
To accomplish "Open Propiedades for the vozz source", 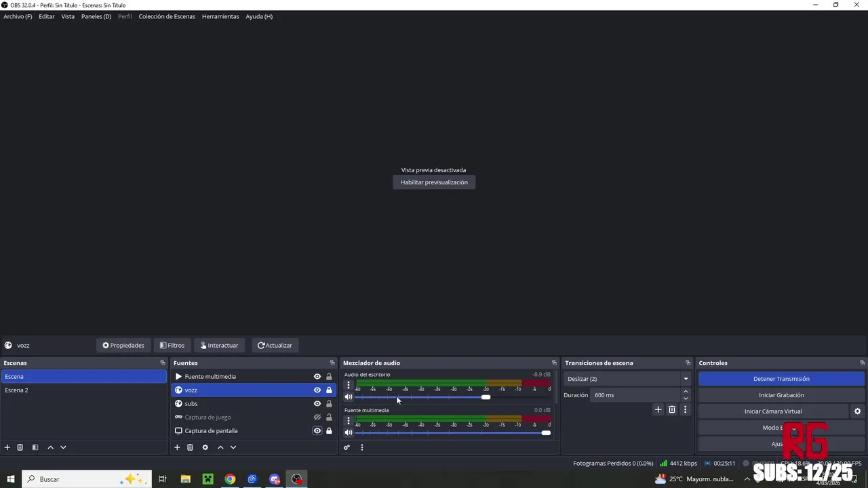I will click(x=123, y=346).
